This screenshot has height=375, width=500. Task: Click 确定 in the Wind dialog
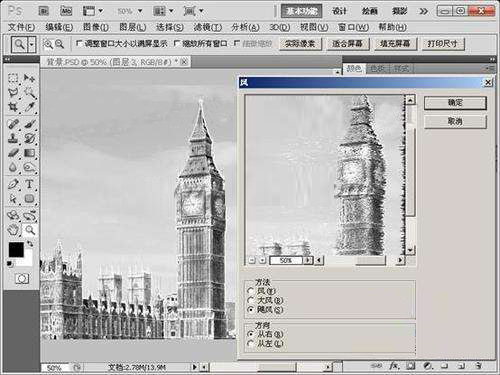(x=455, y=103)
